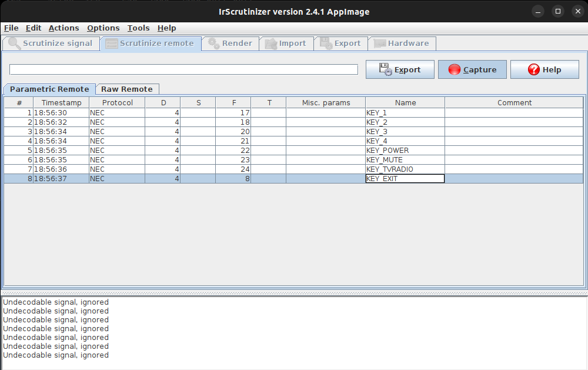Click the floppy disk icon on Export button
The image size is (588, 370).
point(385,69)
